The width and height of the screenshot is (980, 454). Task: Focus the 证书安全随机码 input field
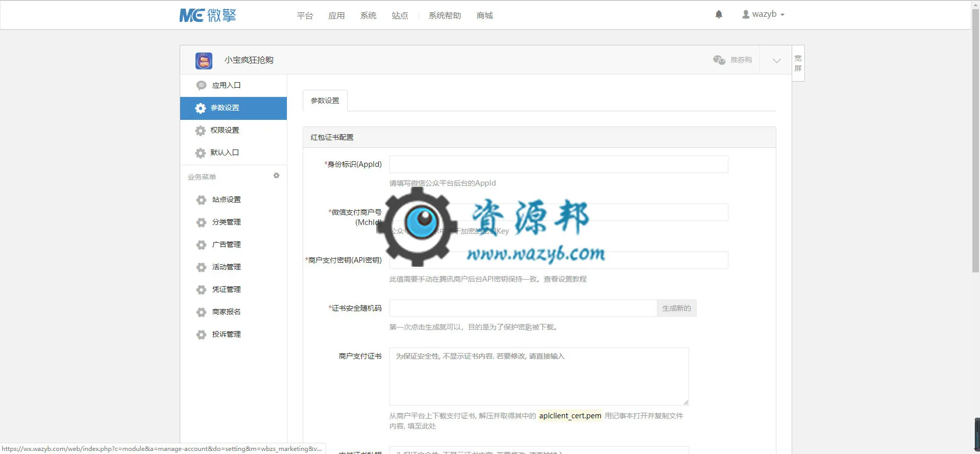pyautogui.click(x=523, y=308)
